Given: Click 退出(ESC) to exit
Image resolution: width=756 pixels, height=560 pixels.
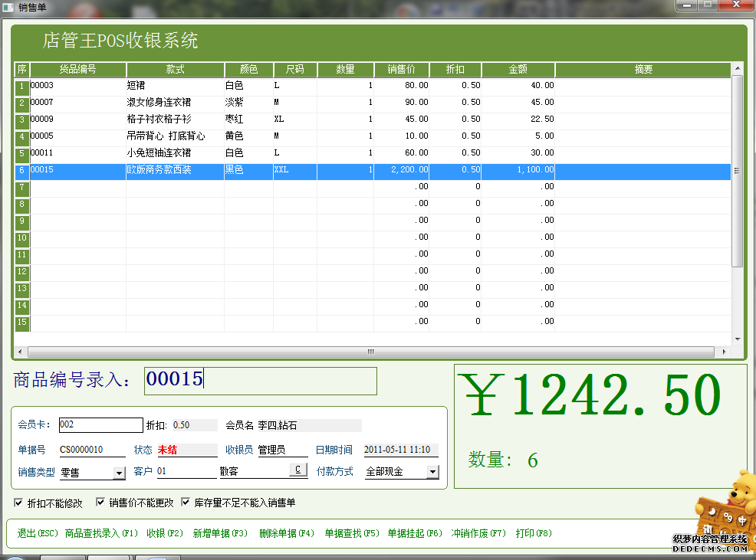Looking at the screenshot, I should coord(38,533).
